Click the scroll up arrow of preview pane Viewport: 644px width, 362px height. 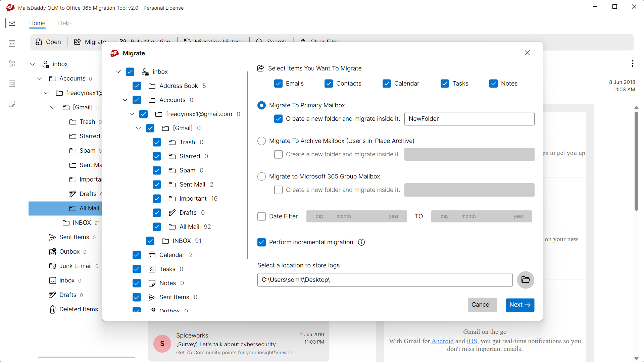(x=636, y=108)
